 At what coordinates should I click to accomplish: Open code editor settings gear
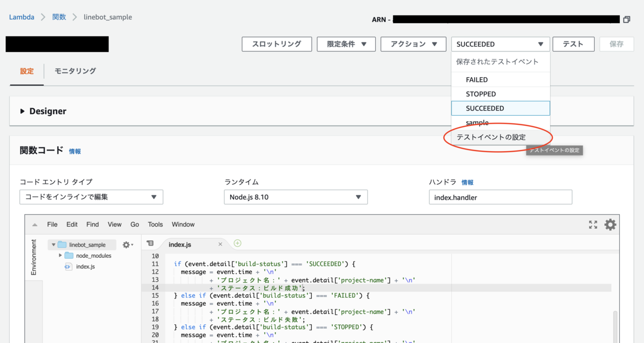coord(610,225)
